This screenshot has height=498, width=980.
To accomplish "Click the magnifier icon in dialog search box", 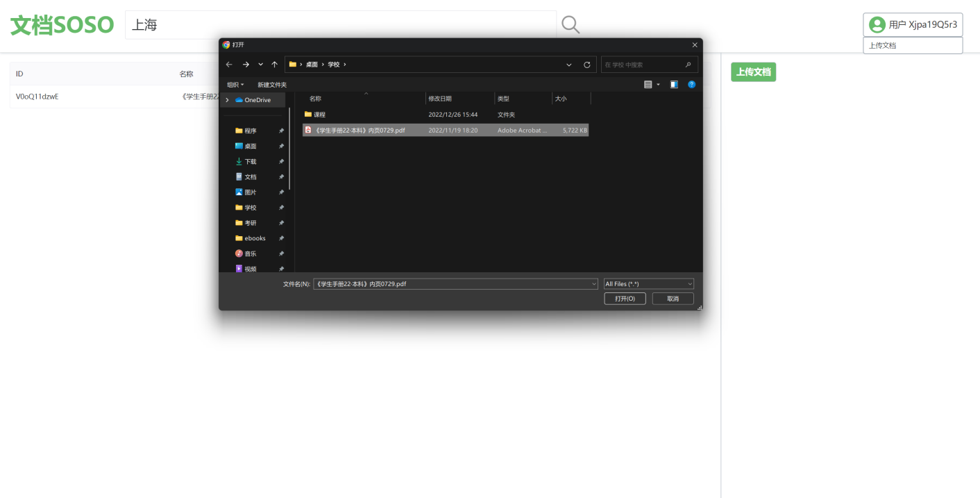I will [688, 65].
